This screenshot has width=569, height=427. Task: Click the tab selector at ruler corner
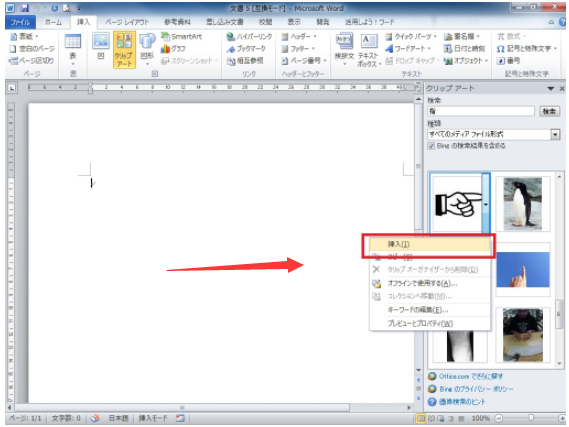(x=12, y=87)
